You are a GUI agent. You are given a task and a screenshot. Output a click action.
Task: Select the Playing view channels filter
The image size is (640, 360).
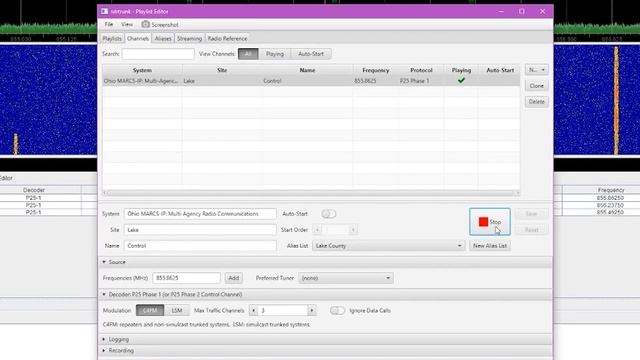pyautogui.click(x=275, y=54)
